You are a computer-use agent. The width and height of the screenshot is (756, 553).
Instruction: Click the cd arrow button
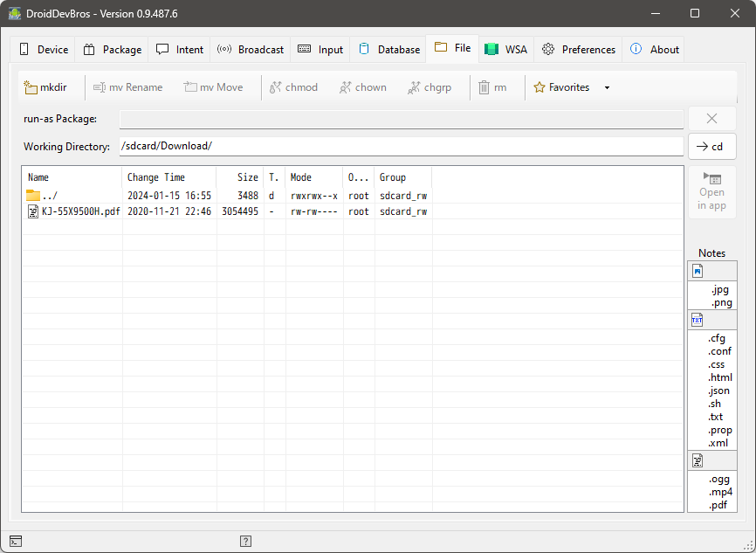711,146
